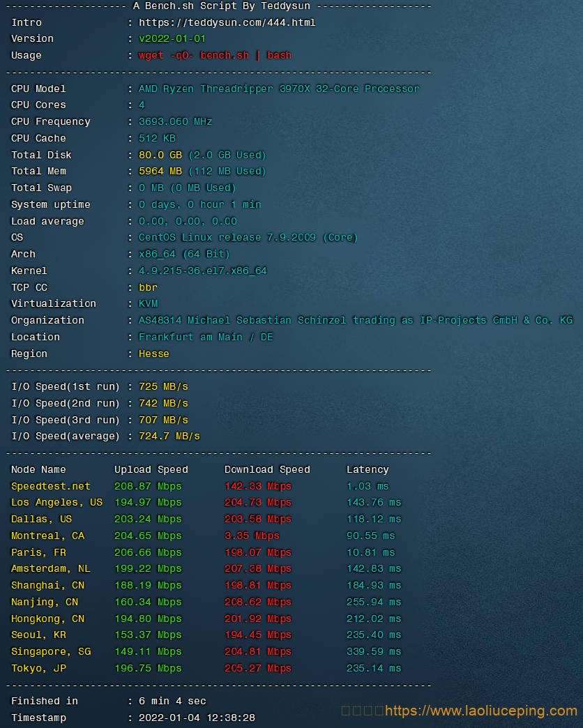This screenshot has height=728, width=583.
Task: Click Speedtest.net latency 1.03 ms
Action: pos(368,487)
